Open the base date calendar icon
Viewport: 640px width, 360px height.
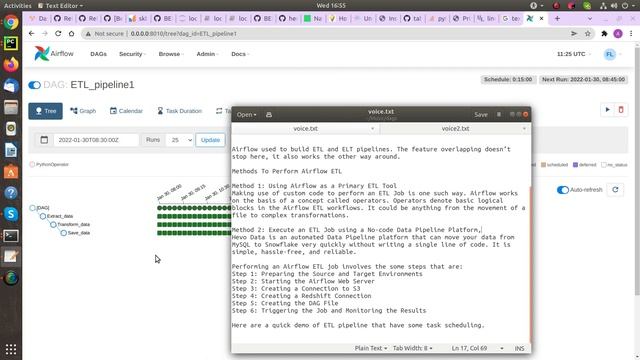pos(44,140)
